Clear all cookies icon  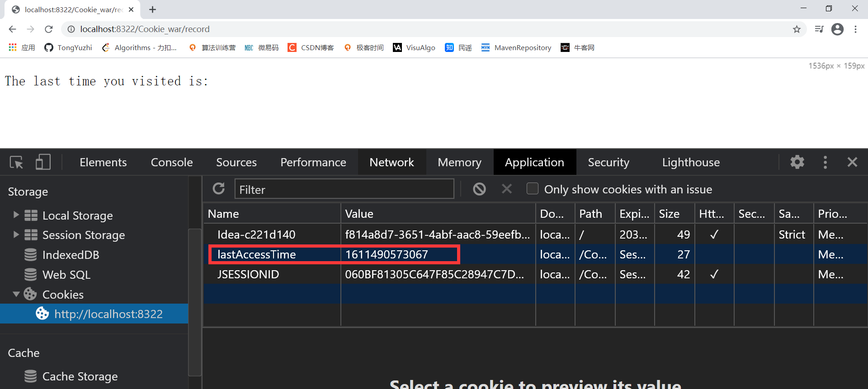[x=479, y=189]
